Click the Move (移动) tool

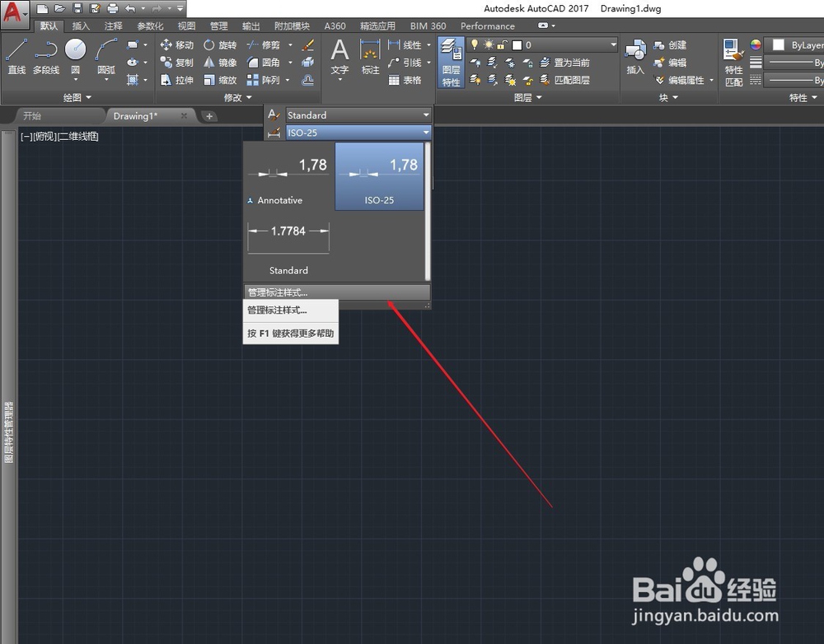[176, 45]
